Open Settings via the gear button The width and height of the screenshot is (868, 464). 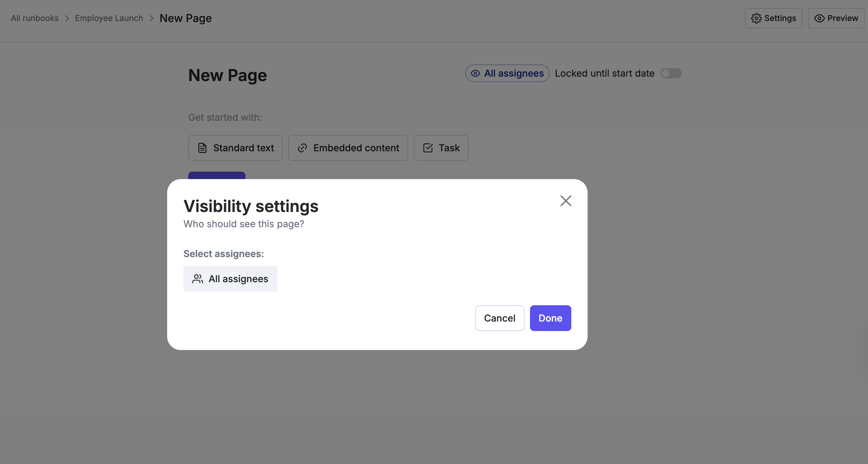[x=773, y=18]
